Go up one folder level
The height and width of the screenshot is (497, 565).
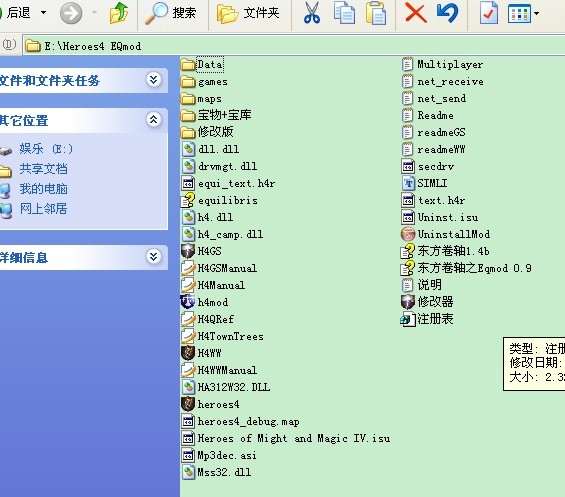click(119, 13)
